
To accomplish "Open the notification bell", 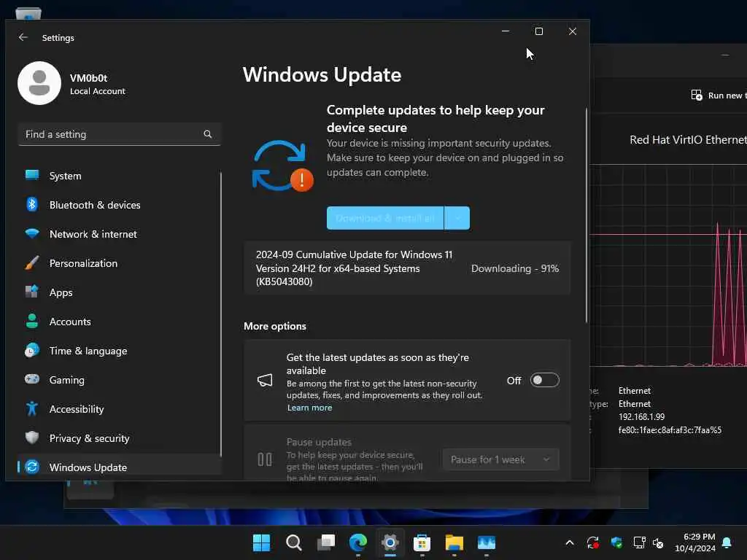I will [727, 542].
